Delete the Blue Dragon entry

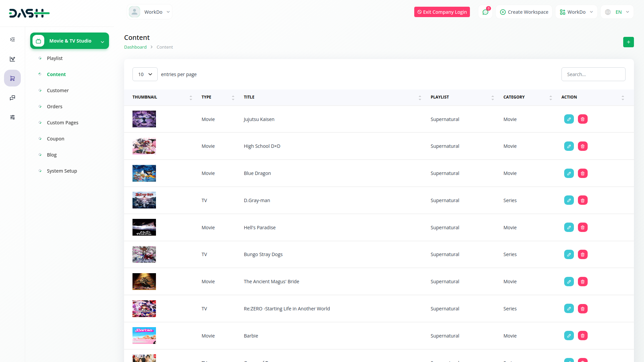pos(583,173)
